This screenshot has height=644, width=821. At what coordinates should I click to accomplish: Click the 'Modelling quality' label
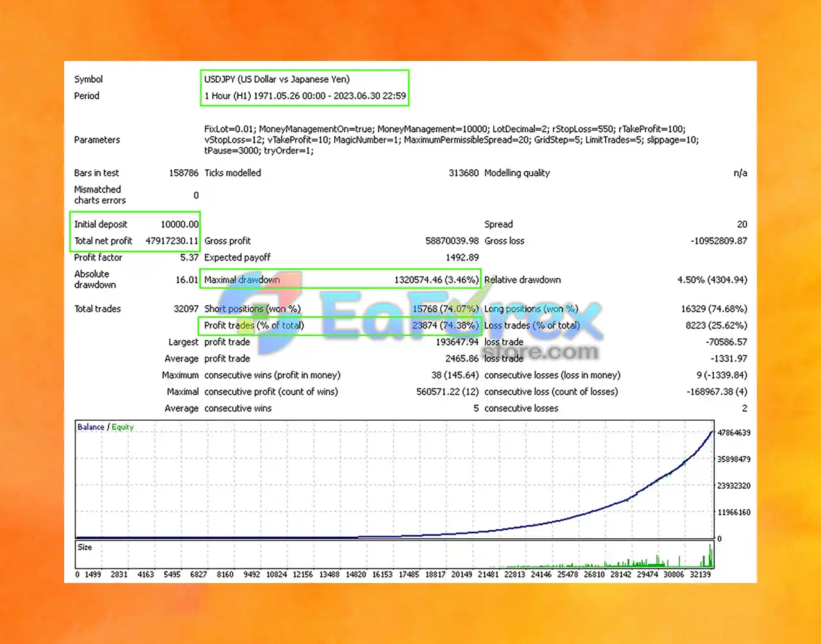coord(517,173)
